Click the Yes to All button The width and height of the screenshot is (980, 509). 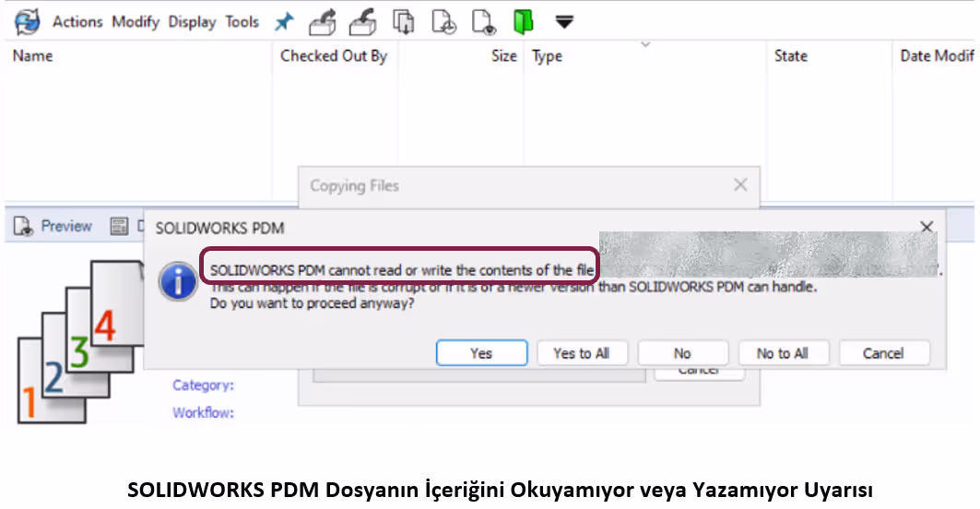point(581,353)
